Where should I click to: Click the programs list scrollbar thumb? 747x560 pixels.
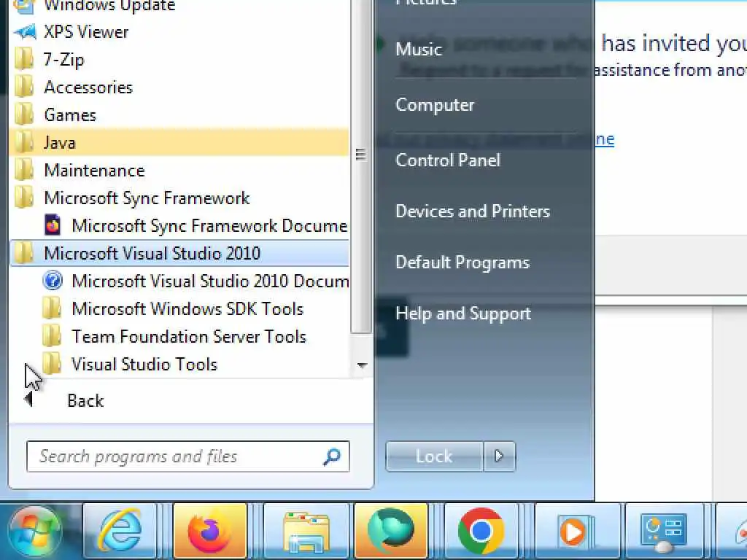(x=361, y=167)
